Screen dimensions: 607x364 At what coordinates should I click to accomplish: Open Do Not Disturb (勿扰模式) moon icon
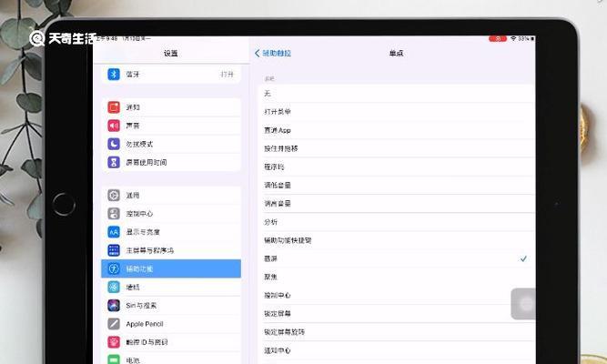click(114, 144)
